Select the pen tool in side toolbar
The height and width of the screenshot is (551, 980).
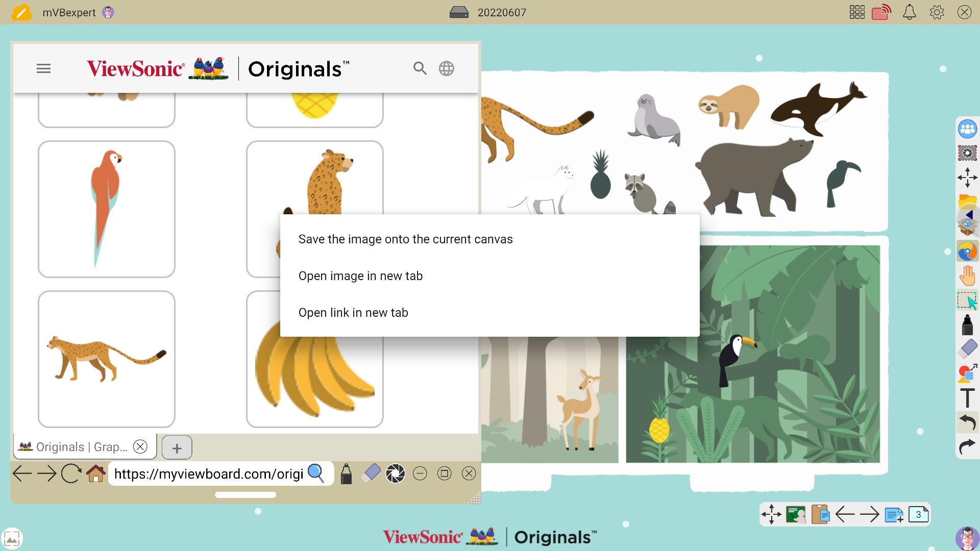tap(967, 324)
